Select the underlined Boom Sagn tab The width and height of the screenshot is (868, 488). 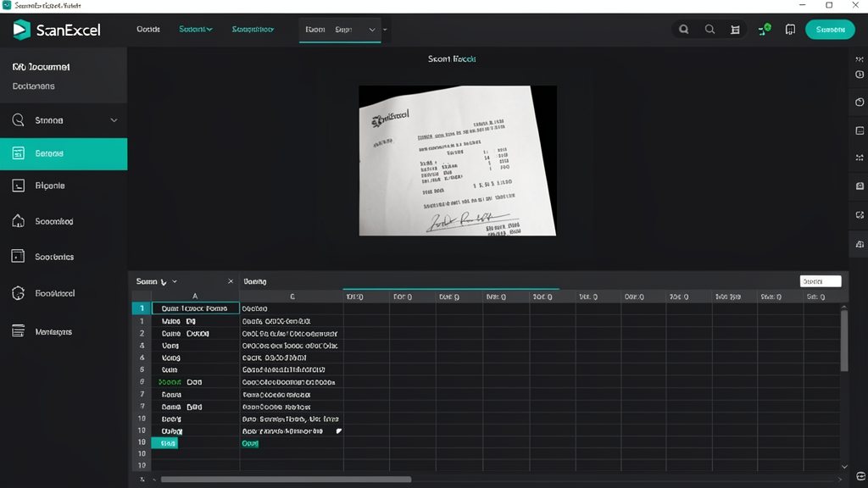pos(340,30)
